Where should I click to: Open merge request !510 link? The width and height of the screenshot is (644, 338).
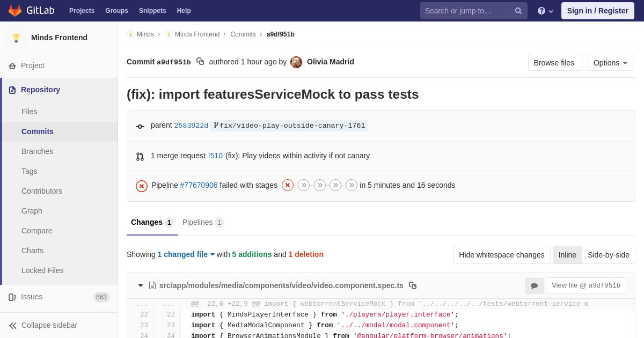(x=215, y=156)
